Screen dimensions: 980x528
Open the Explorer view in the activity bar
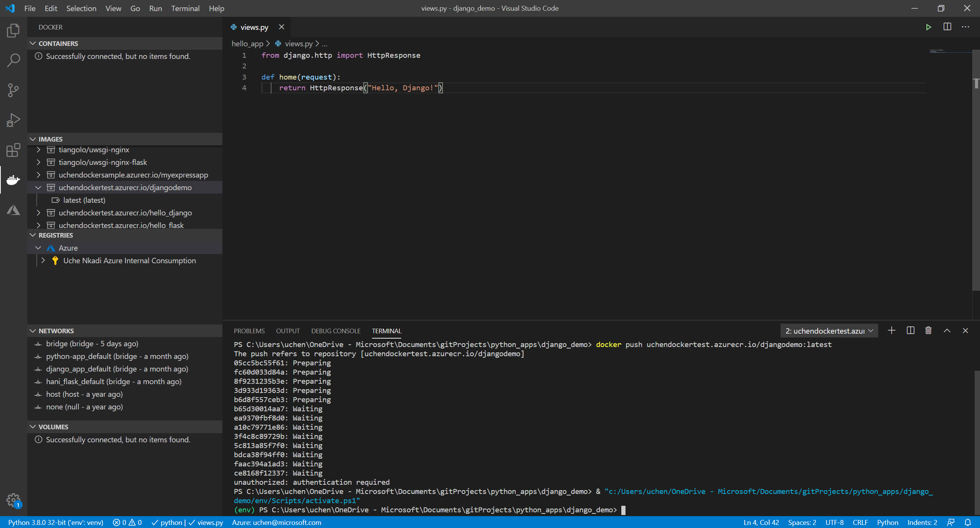(13, 31)
